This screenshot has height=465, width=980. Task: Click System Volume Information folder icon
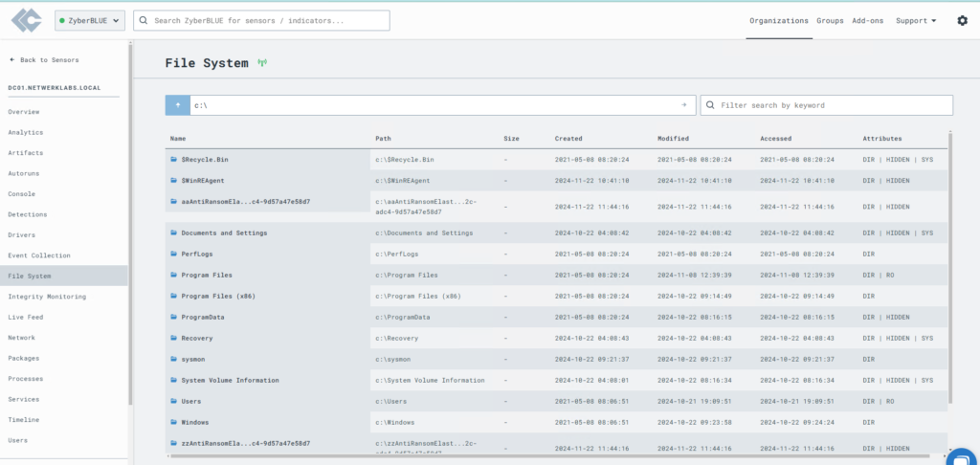point(174,380)
